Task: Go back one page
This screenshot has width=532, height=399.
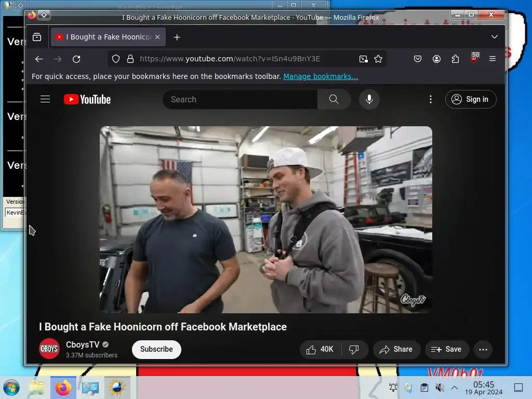Action: (x=38, y=59)
